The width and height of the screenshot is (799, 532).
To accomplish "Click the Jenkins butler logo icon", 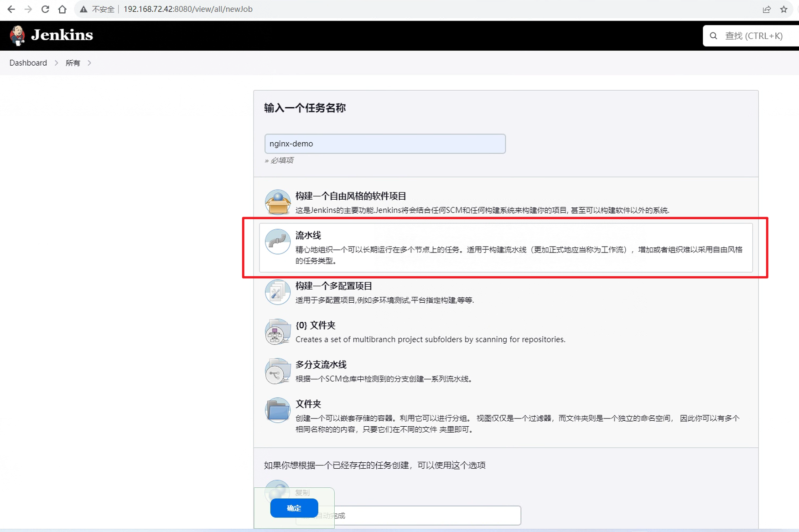I will [17, 36].
